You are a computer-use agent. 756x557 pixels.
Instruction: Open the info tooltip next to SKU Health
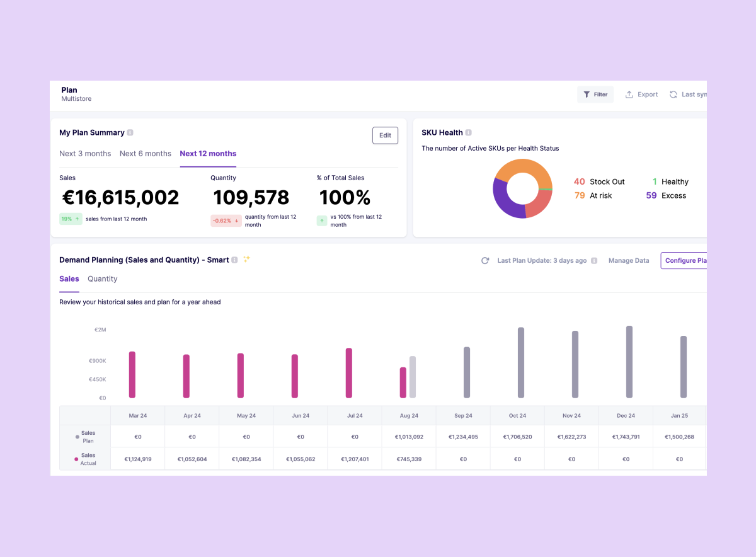[x=467, y=132]
